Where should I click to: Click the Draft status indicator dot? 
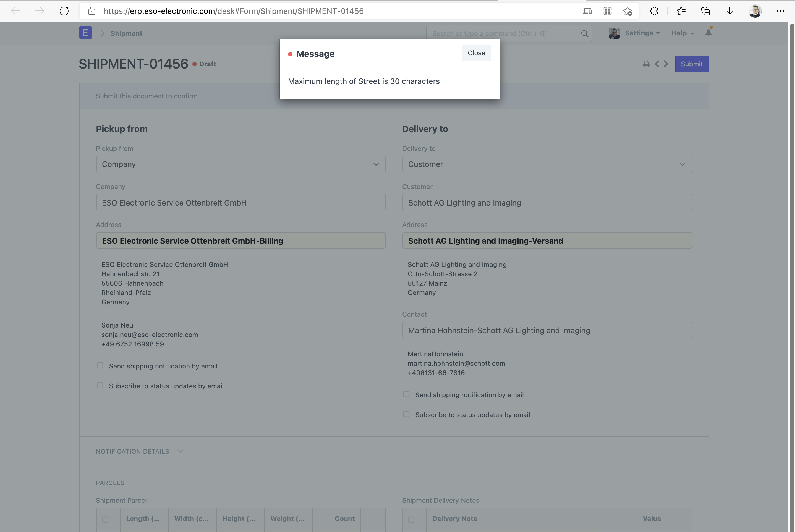[x=195, y=64]
